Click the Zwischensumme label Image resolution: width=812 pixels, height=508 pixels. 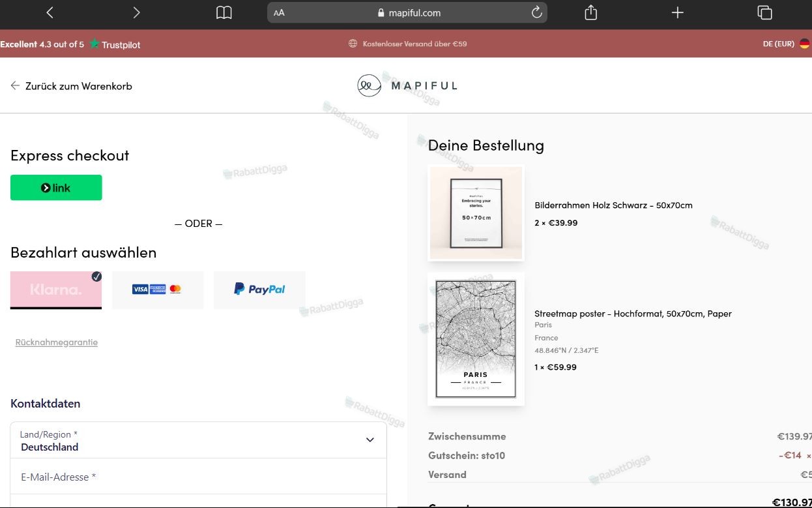(x=467, y=436)
